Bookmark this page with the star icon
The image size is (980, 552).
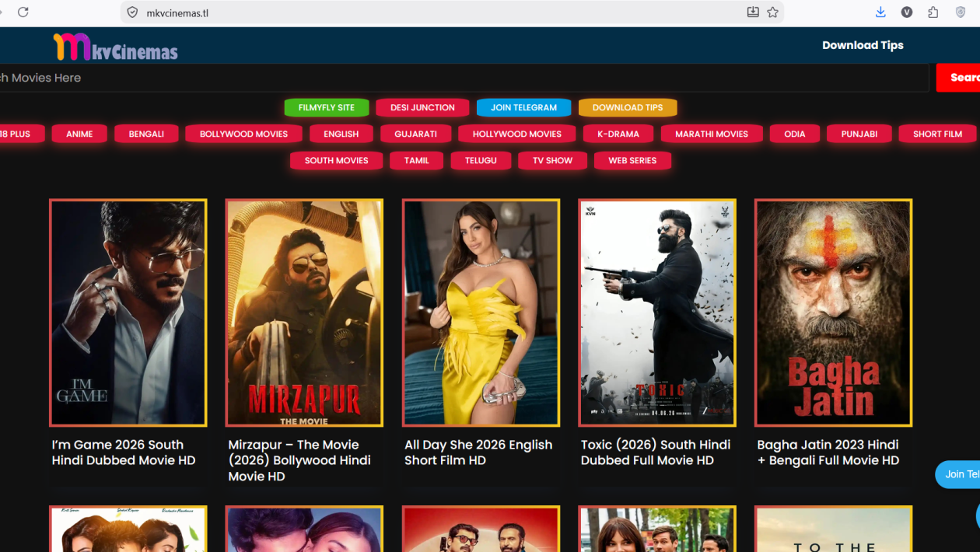coord(772,12)
